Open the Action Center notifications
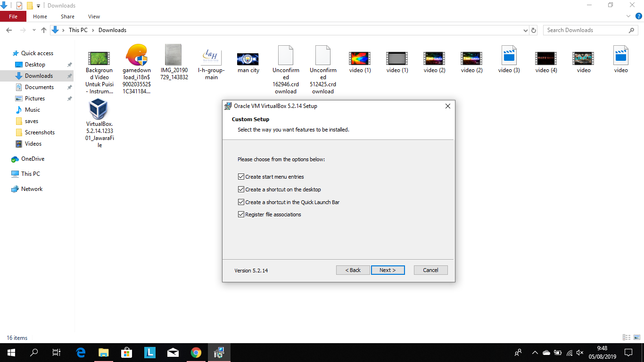Viewport: 644px width, 362px height. click(628, 353)
